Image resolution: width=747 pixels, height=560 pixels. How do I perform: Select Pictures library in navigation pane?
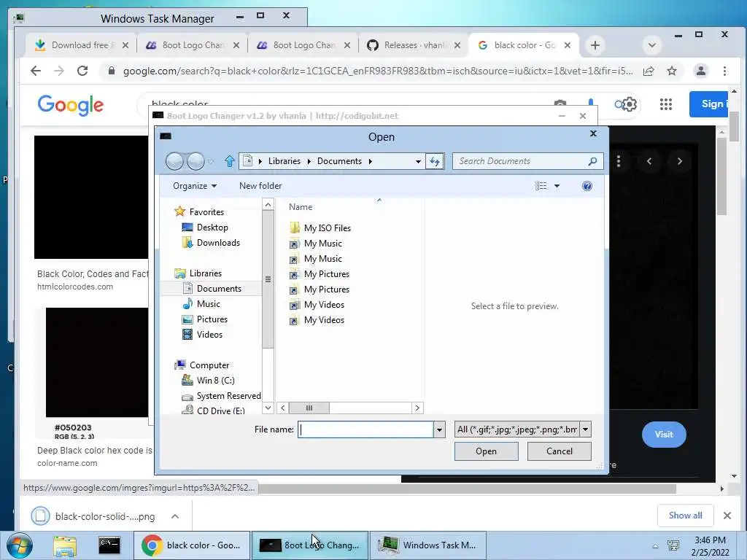tap(212, 319)
